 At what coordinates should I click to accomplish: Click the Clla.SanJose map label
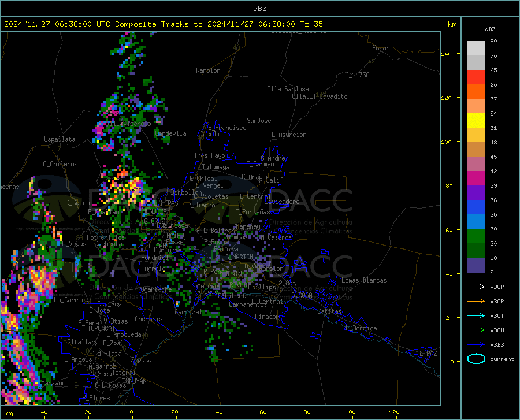pyautogui.click(x=288, y=89)
